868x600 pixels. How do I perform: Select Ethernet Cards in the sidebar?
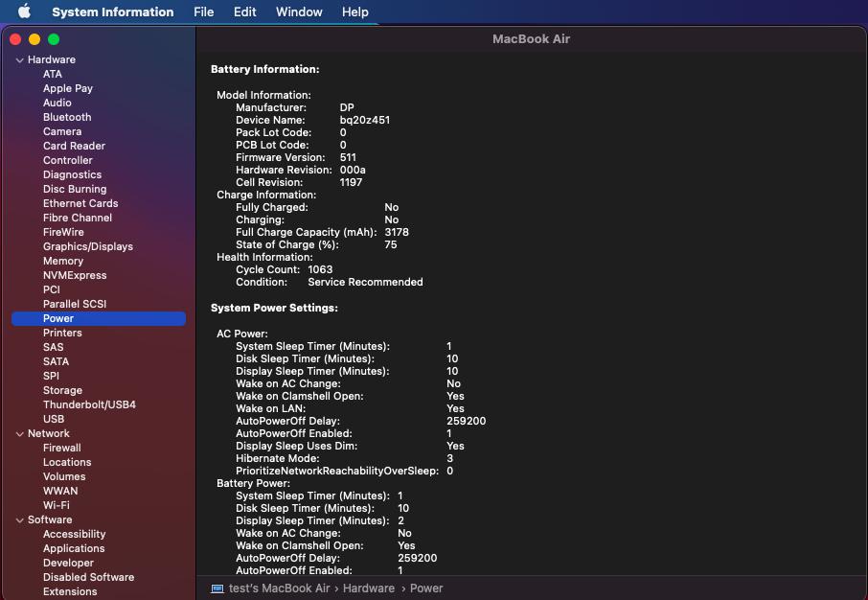coord(80,203)
